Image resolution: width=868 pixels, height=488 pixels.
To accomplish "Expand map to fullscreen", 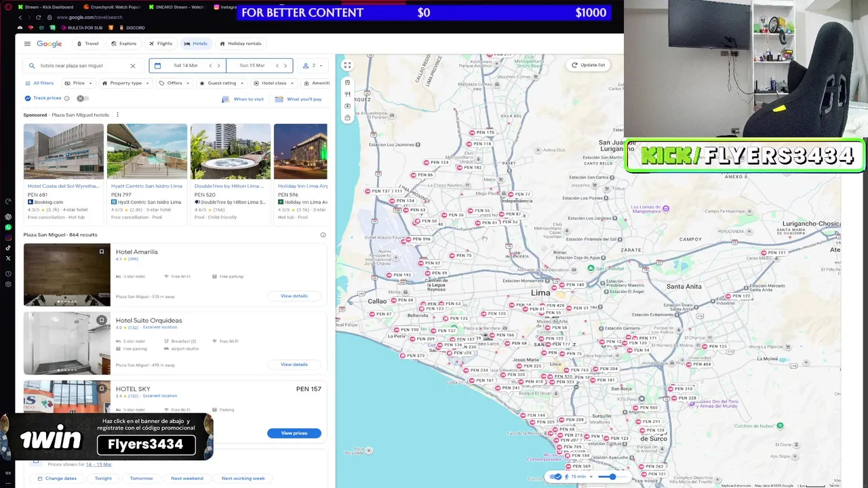I will click(x=347, y=66).
